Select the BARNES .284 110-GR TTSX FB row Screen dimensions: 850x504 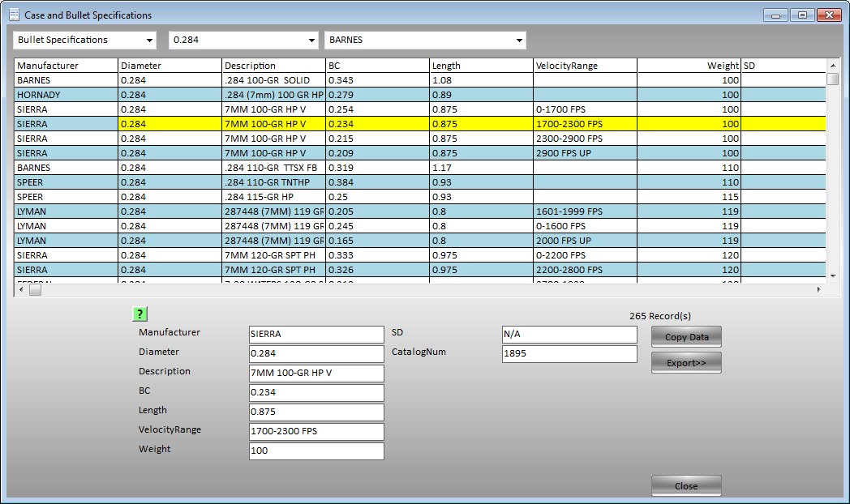(x=243, y=168)
